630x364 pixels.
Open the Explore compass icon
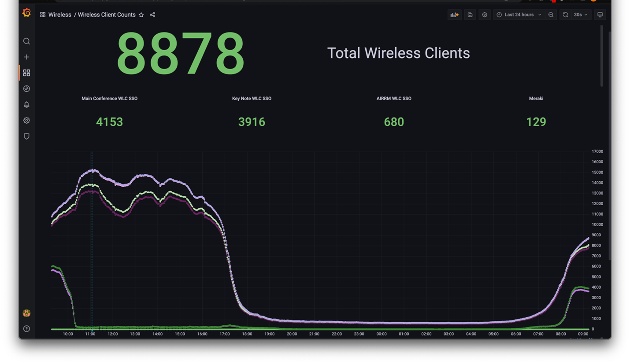pyautogui.click(x=26, y=89)
